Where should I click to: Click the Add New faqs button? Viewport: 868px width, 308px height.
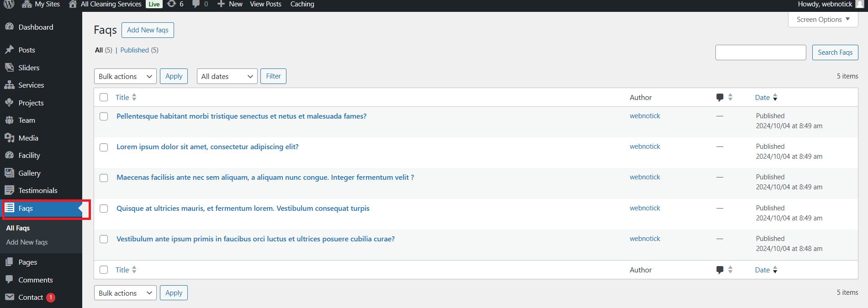pos(148,30)
